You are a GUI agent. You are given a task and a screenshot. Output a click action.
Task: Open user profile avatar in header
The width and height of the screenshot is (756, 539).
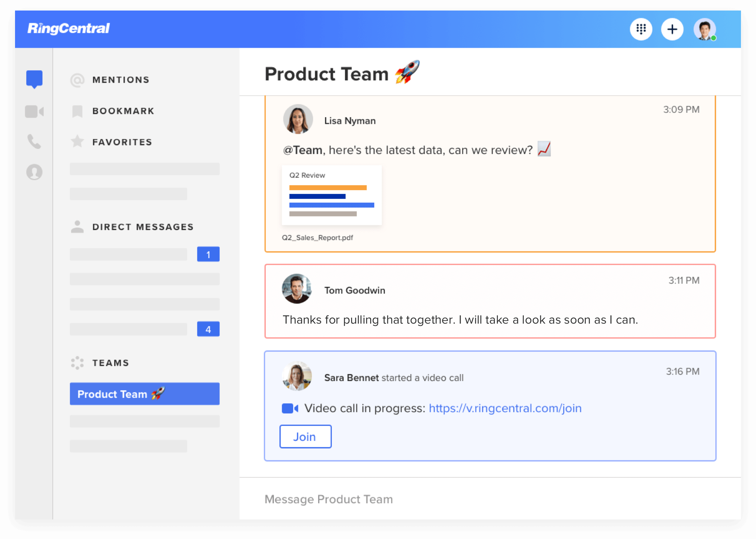704,29
